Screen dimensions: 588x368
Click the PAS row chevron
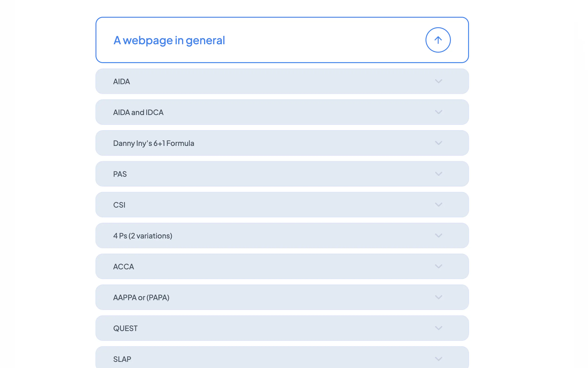(x=438, y=174)
